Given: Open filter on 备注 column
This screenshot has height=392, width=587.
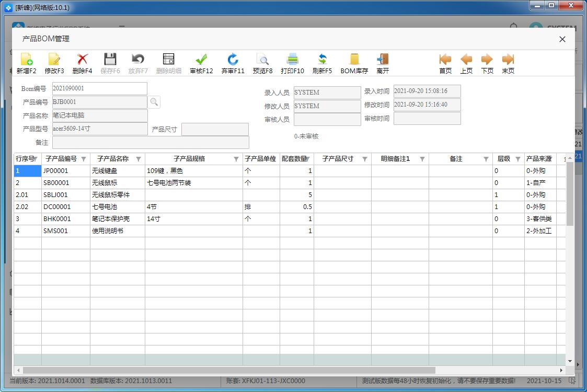Looking at the screenshot, I should tap(486, 159).
